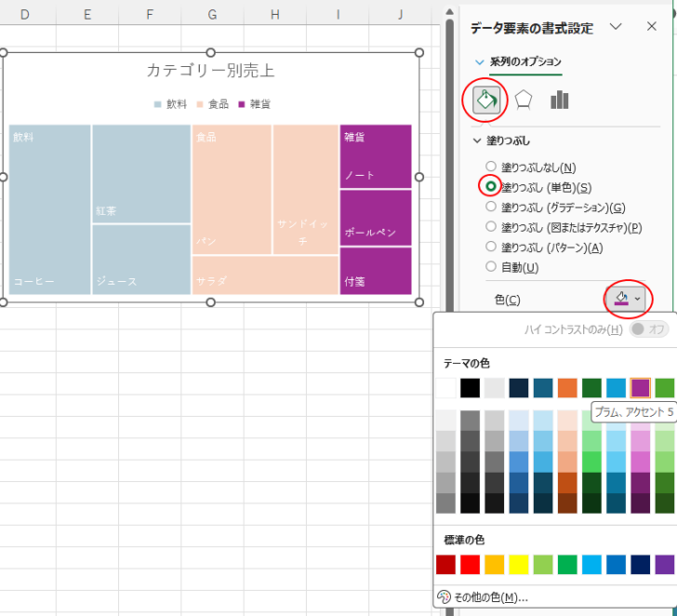Image resolution: width=677 pixels, height=616 pixels.
Task: Click the top-right chart resize handle
Action: click(418, 53)
